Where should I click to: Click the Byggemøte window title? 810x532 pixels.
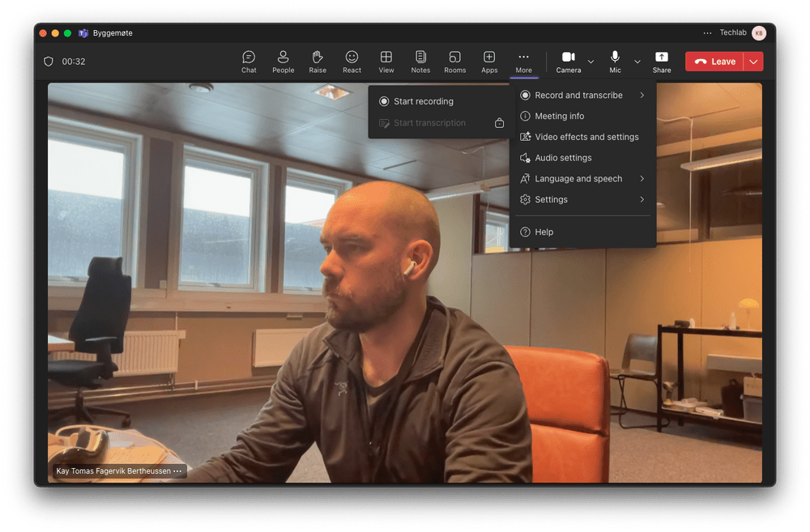(113, 33)
